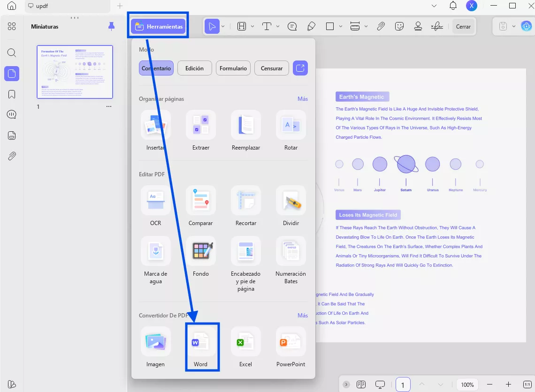Image resolution: width=535 pixels, height=392 pixels.
Task: Switch to Edición mode
Action: (x=194, y=68)
